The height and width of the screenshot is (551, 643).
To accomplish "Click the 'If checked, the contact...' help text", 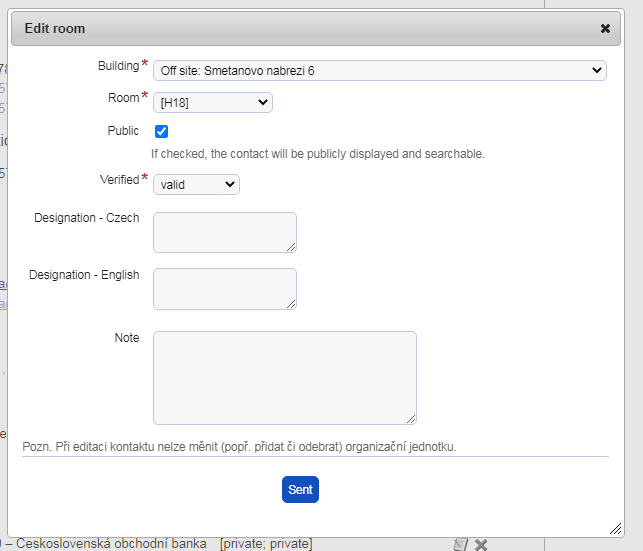I will pyautogui.click(x=318, y=154).
